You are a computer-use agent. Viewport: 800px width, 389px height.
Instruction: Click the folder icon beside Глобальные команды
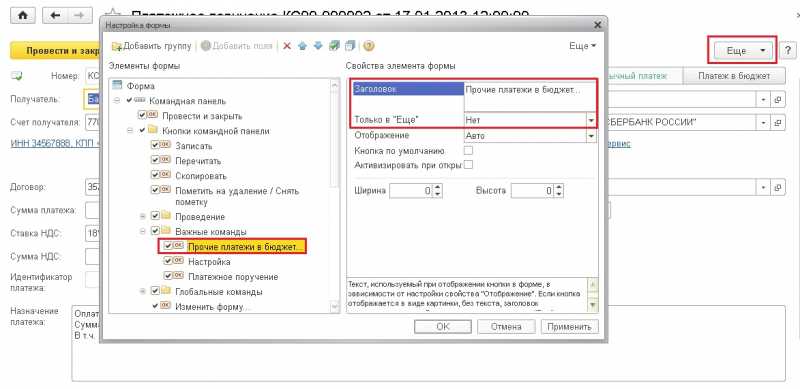(x=166, y=291)
